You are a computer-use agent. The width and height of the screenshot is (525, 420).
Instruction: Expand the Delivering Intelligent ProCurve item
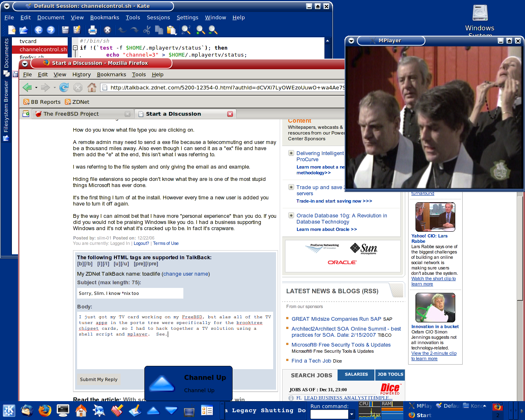291,153
